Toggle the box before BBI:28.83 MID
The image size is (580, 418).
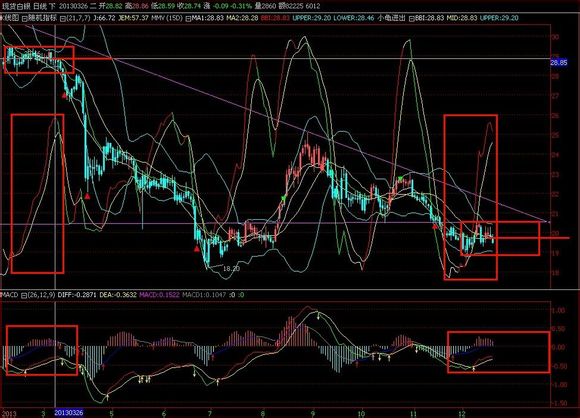[412, 18]
